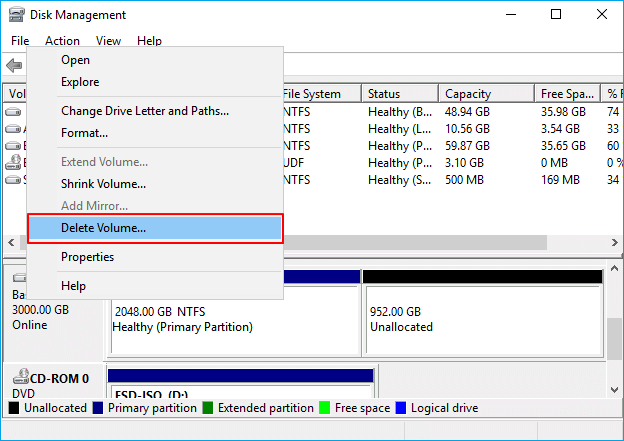The image size is (624, 441).
Task: Choose Format... from the context menu
Action: click(x=84, y=133)
